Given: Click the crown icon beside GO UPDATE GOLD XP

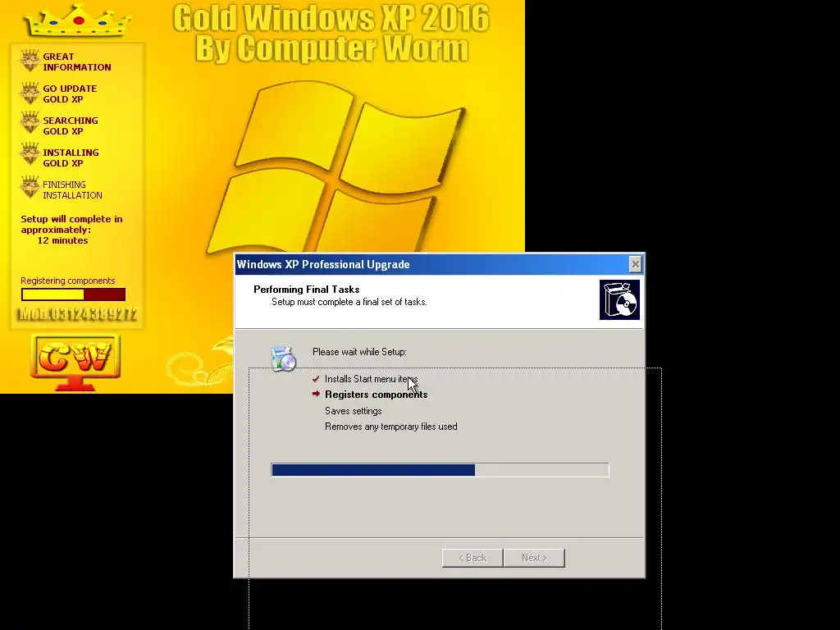Looking at the screenshot, I should pyautogui.click(x=30, y=94).
